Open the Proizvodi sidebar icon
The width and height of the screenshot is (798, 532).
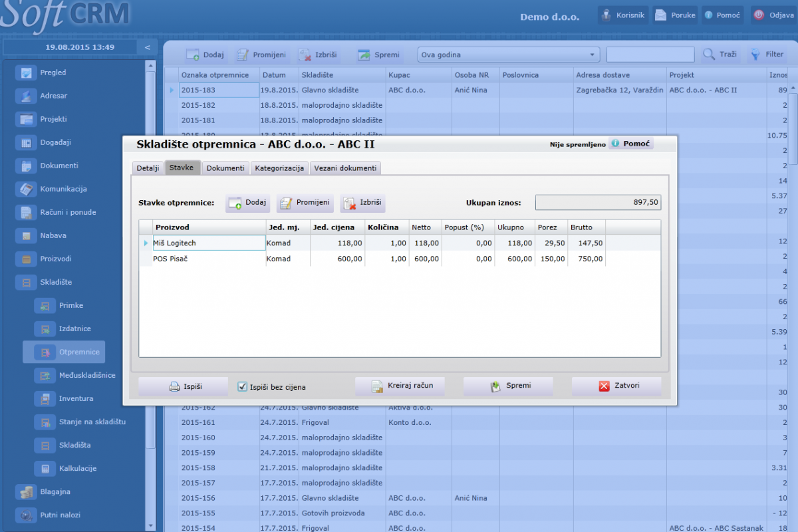click(x=26, y=259)
